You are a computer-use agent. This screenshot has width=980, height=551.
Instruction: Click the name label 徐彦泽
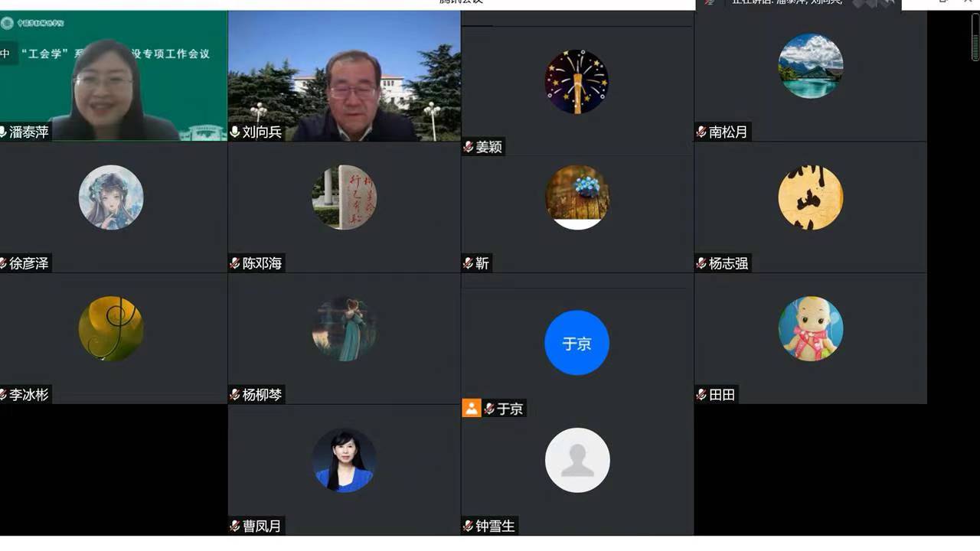pyautogui.click(x=29, y=263)
